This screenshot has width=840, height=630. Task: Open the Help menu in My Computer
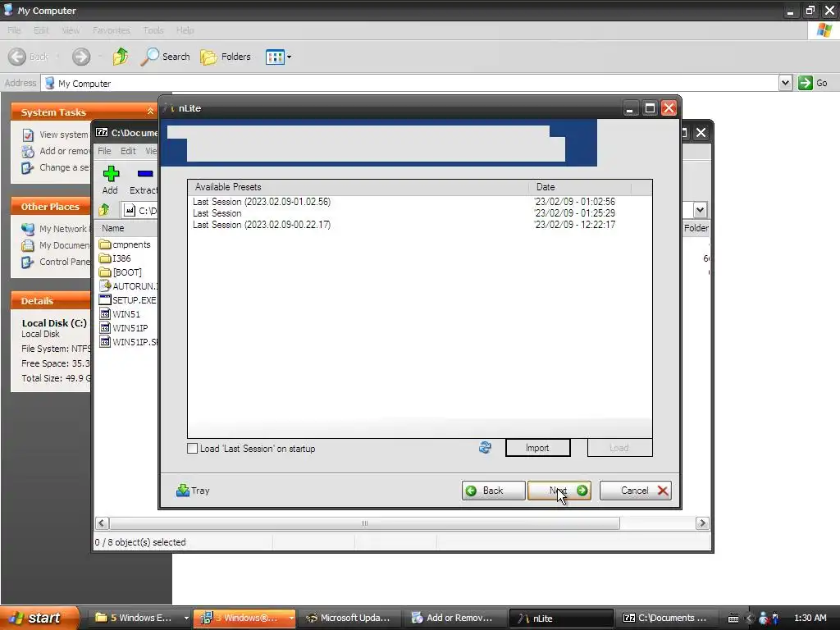(x=185, y=30)
